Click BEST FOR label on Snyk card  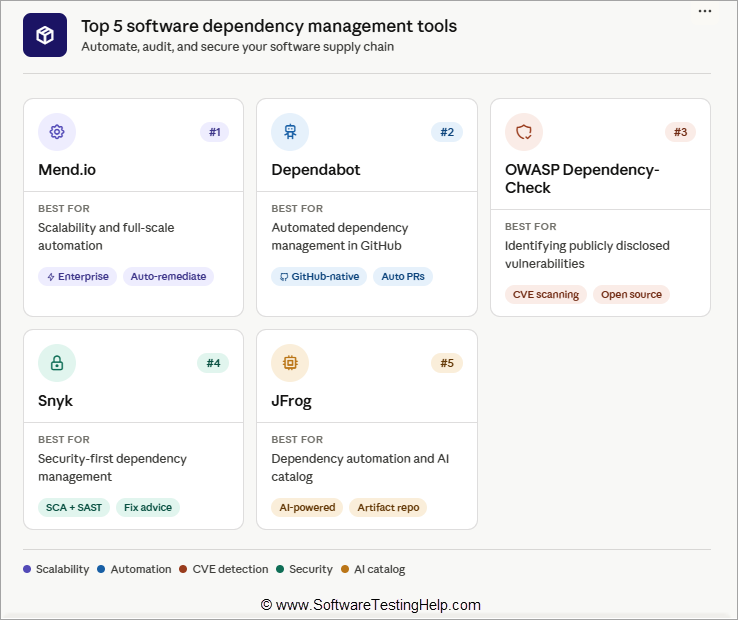tap(64, 440)
